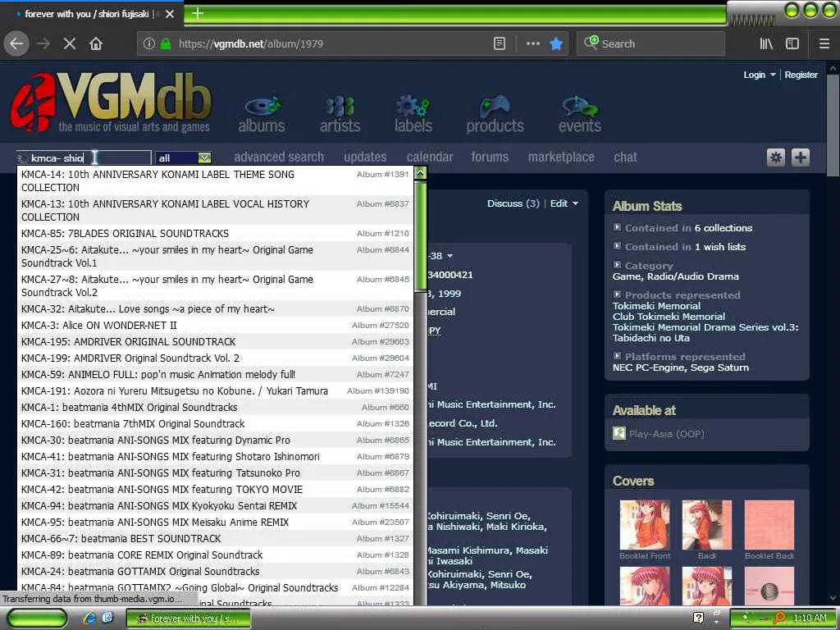Click the search box containing 'kmca- shio'
Image resolution: width=840 pixels, height=630 pixels.
84,157
